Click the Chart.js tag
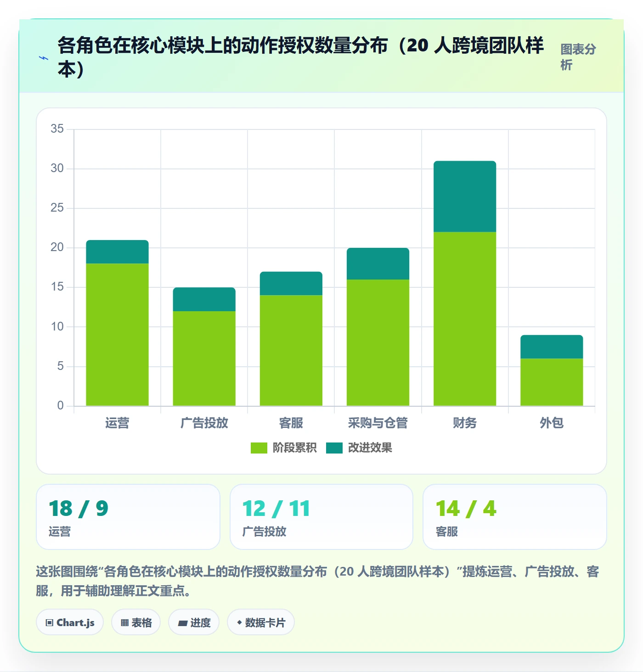The image size is (643, 672). click(70, 622)
